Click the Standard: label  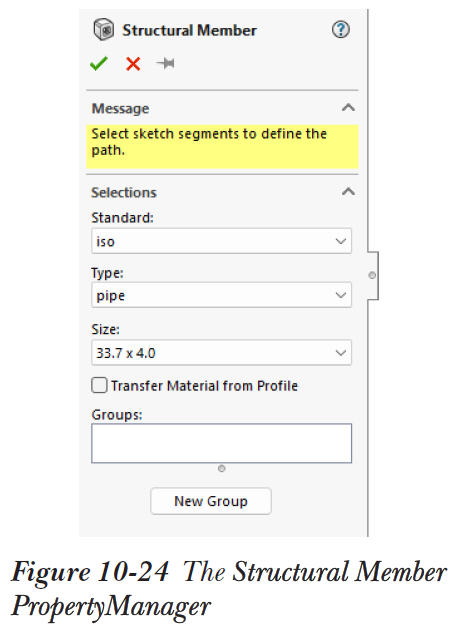pyautogui.click(x=122, y=218)
